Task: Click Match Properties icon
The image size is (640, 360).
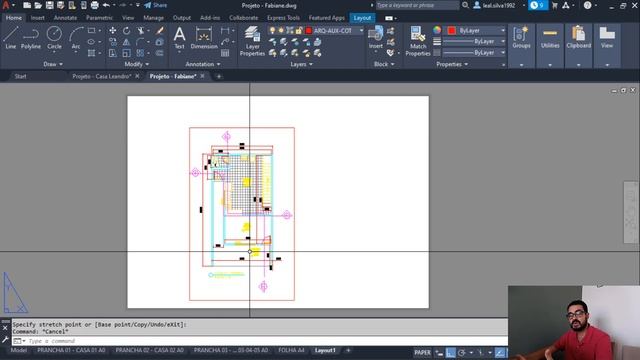Action: 418,41
